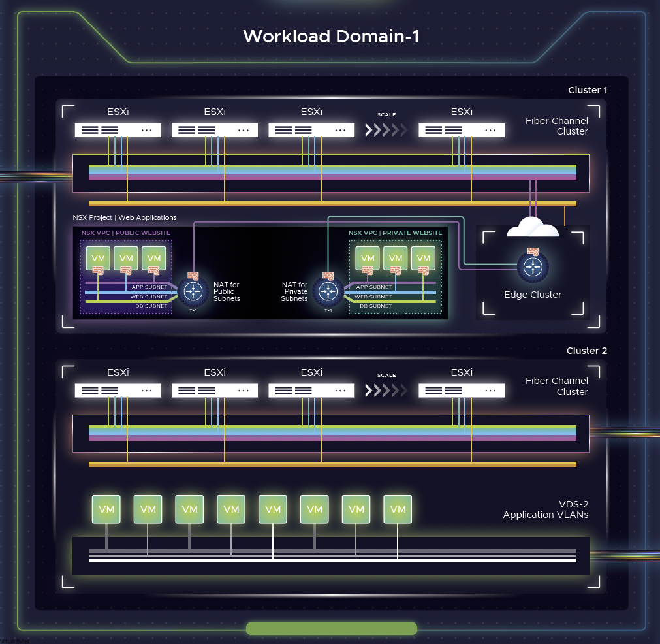
Task: Click 'NSX Project | Web Applications' label
Action: click(x=125, y=217)
